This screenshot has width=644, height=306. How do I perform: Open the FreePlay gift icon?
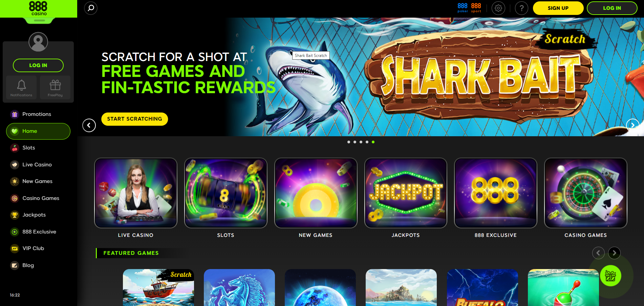[x=55, y=87]
